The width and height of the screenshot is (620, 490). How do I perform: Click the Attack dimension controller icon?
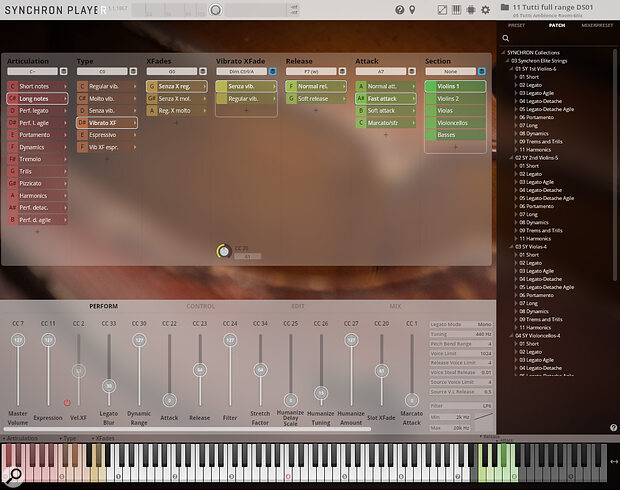(x=412, y=72)
